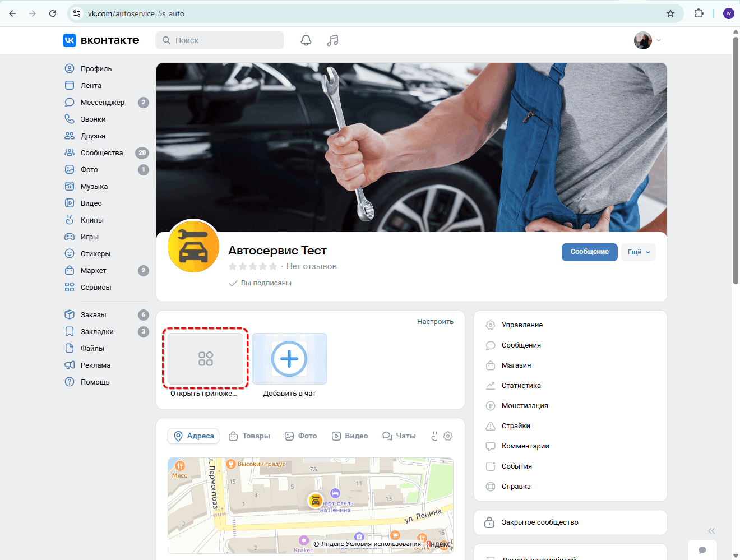This screenshot has width=740, height=560.
Task: Expand the Ещё dropdown button
Action: pos(638,252)
